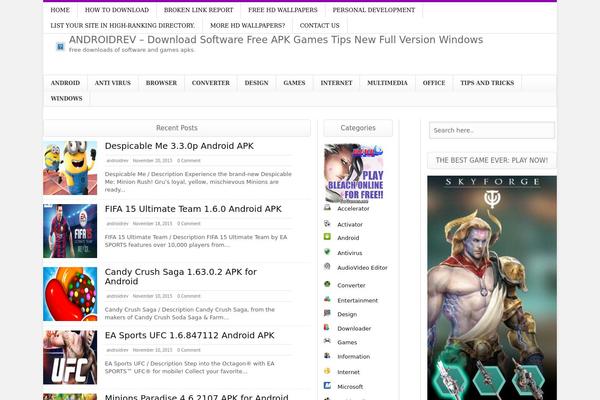Open PERSONAL DEVELOPMENT menu item
The image size is (600, 400).
coord(374,10)
